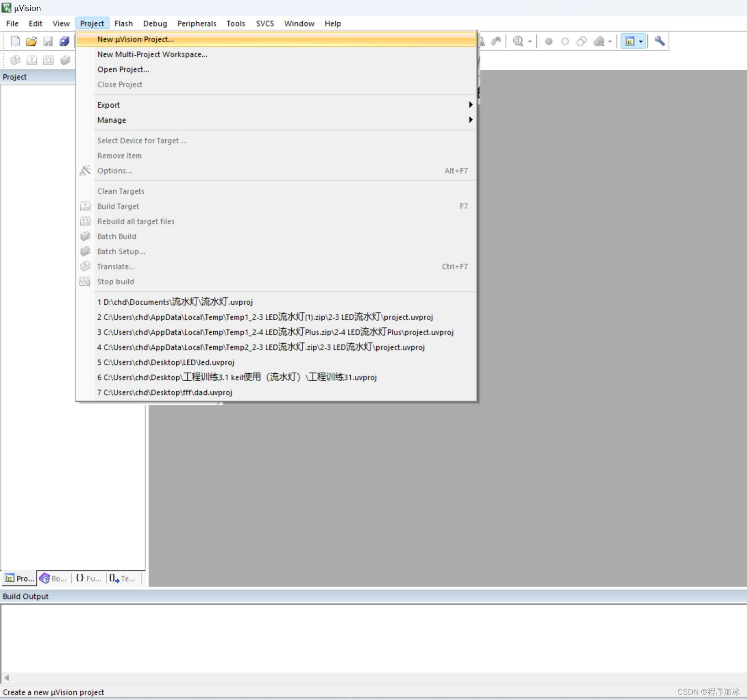Open the Flash menu
Screen dimensions: 747x700
coord(123,24)
